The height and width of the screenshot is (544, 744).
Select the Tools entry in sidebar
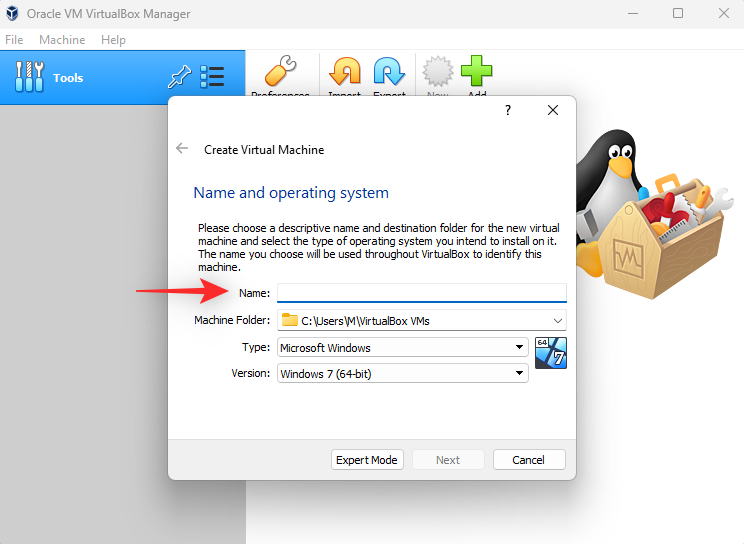coord(122,77)
